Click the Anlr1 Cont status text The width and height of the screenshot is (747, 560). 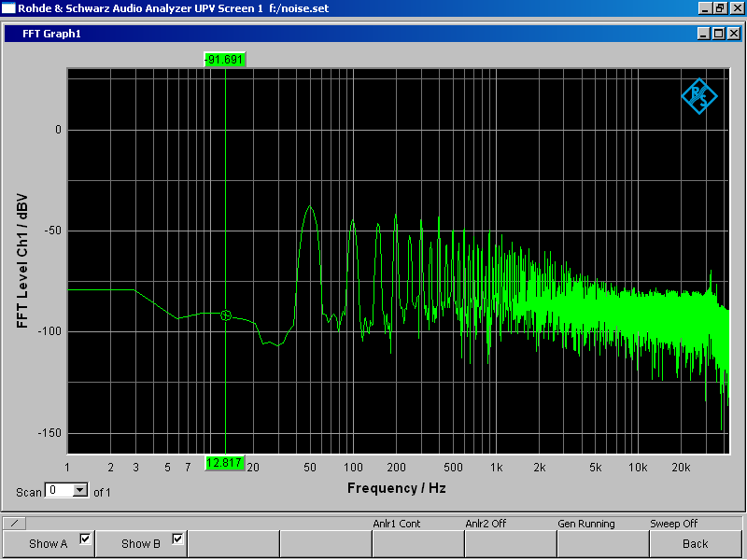click(396, 524)
